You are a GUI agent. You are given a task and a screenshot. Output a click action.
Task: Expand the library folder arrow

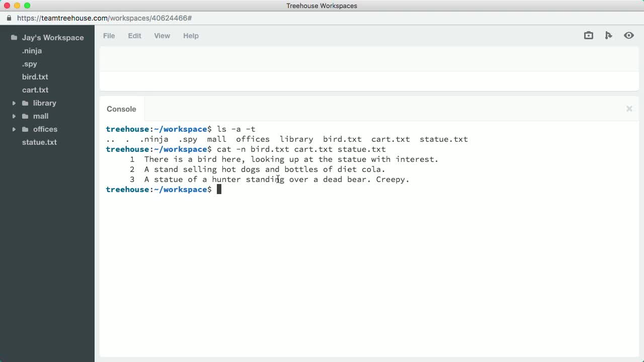(14, 103)
